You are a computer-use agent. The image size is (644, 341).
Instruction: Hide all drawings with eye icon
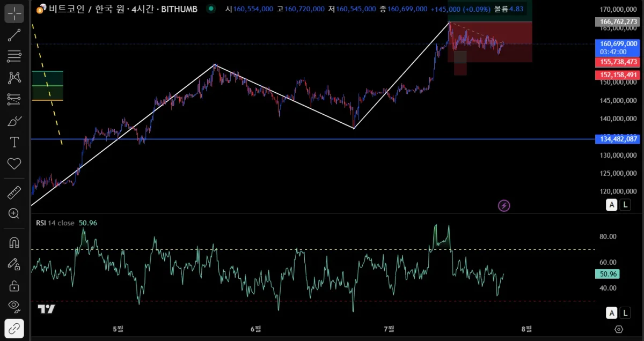pyautogui.click(x=14, y=307)
